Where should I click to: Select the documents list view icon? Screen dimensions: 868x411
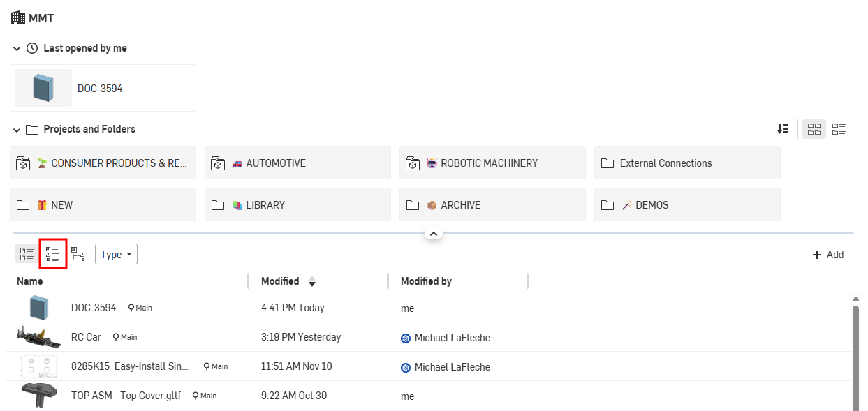pos(26,253)
